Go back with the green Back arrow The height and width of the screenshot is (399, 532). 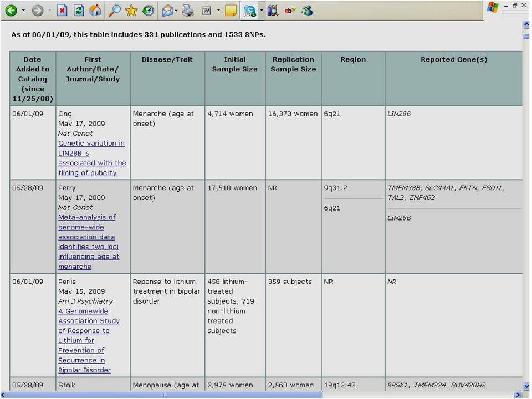[x=11, y=11]
